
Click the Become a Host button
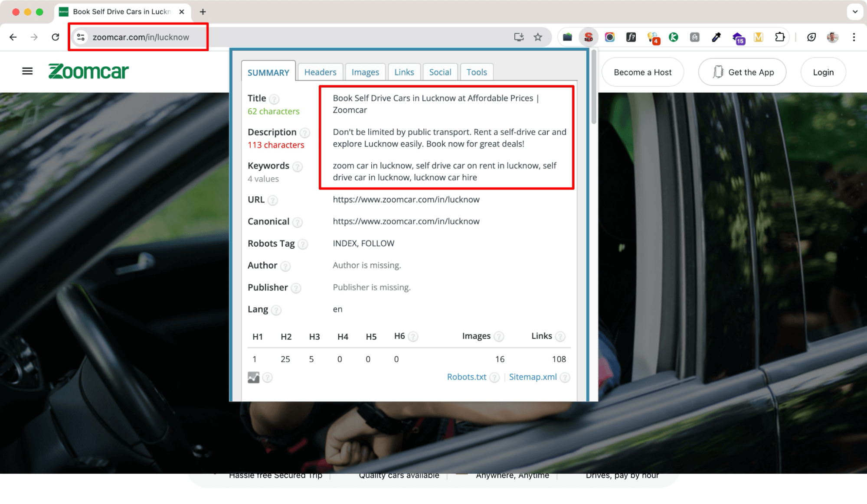(x=642, y=72)
